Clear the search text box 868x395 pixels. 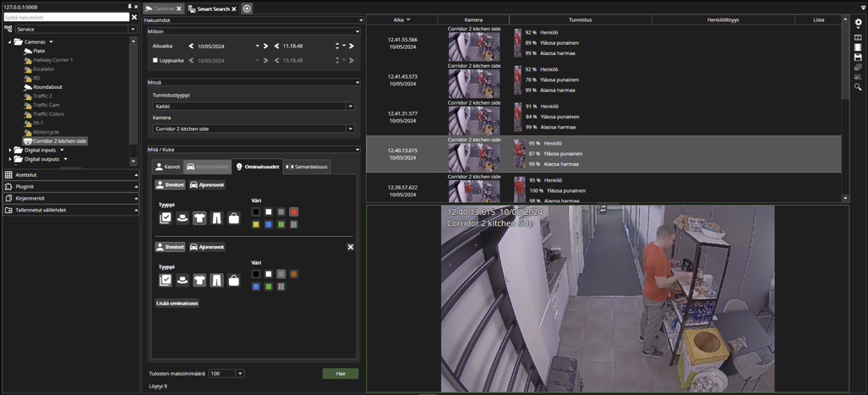134,17
